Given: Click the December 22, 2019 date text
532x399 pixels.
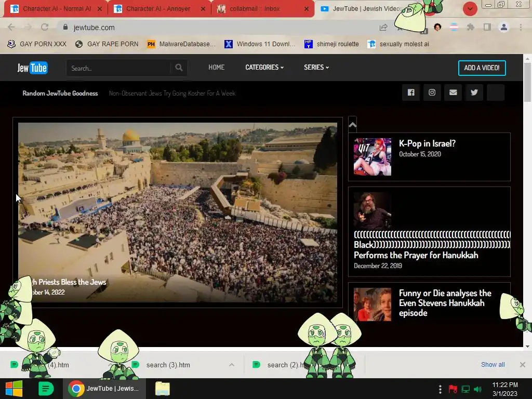Looking at the screenshot, I should coord(378,265).
